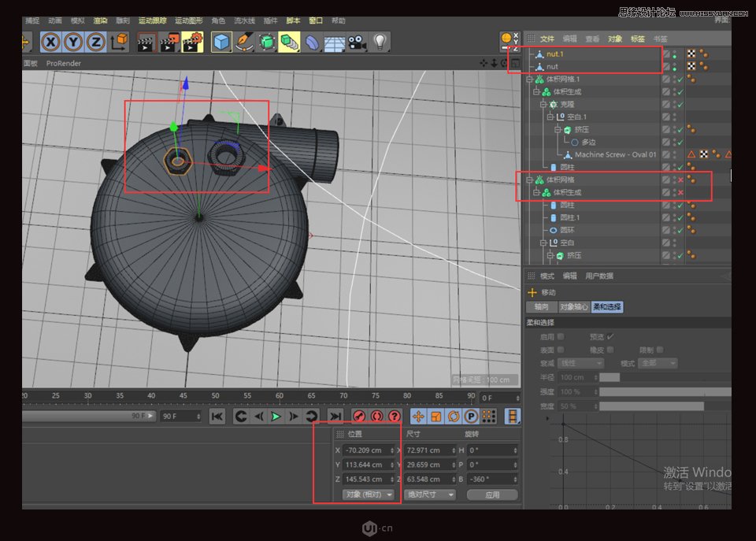Click the Render to Picture Viewer icon
The width and height of the screenshot is (756, 541).
point(169,41)
